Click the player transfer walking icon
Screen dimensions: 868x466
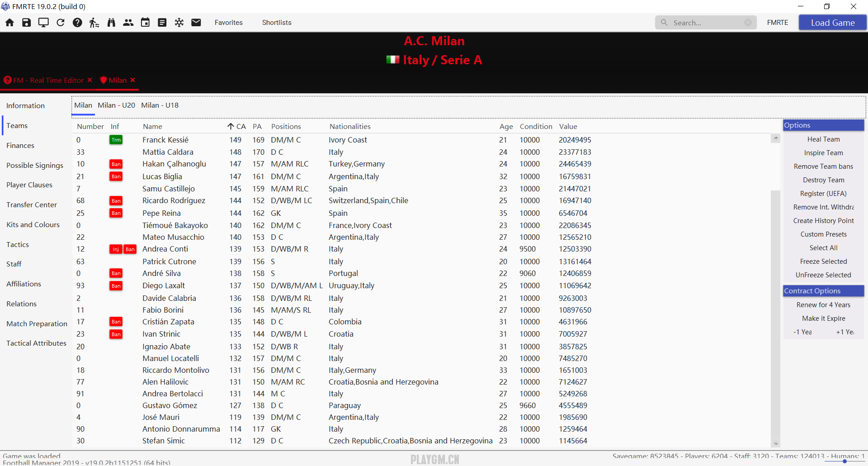tap(94, 23)
